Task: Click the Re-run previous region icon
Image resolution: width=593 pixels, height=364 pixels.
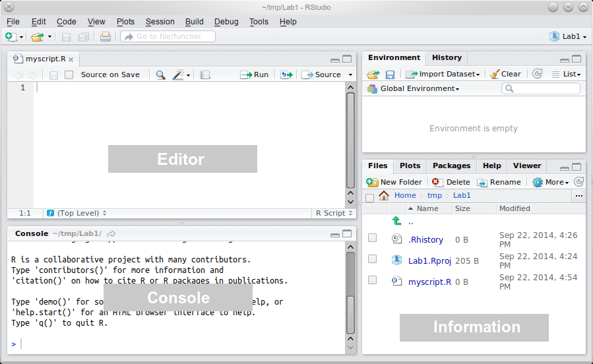Action: point(286,75)
